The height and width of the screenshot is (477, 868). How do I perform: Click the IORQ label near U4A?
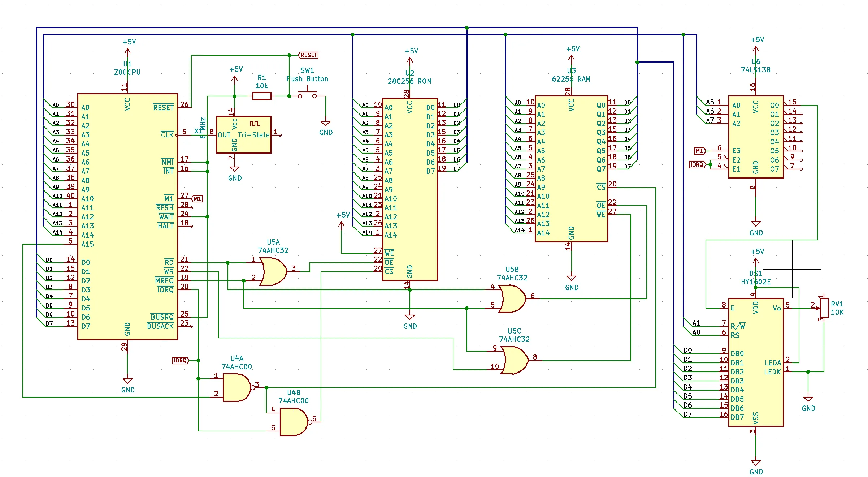(x=181, y=361)
